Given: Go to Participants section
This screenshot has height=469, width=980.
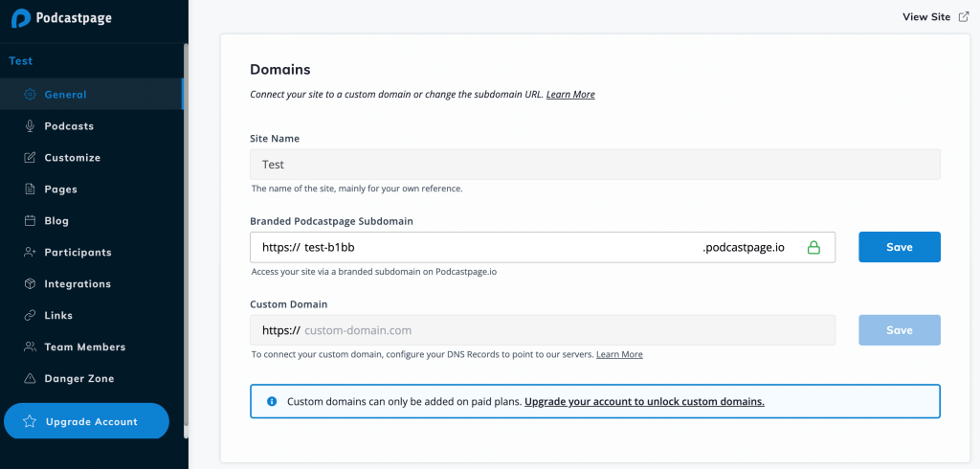Looking at the screenshot, I should tap(78, 253).
